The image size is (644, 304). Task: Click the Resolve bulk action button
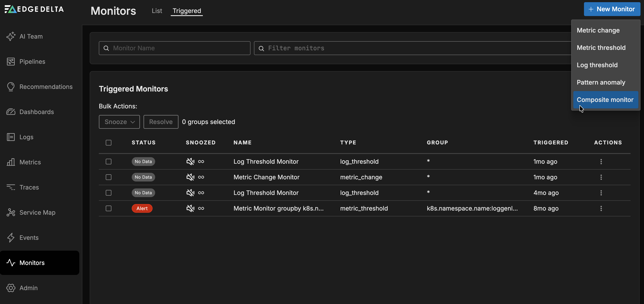click(161, 122)
